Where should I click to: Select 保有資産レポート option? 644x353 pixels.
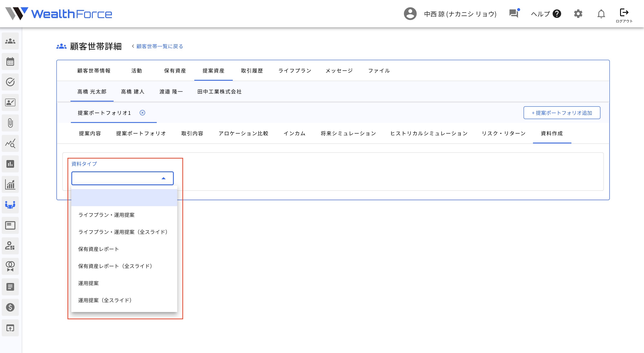[x=124, y=249]
